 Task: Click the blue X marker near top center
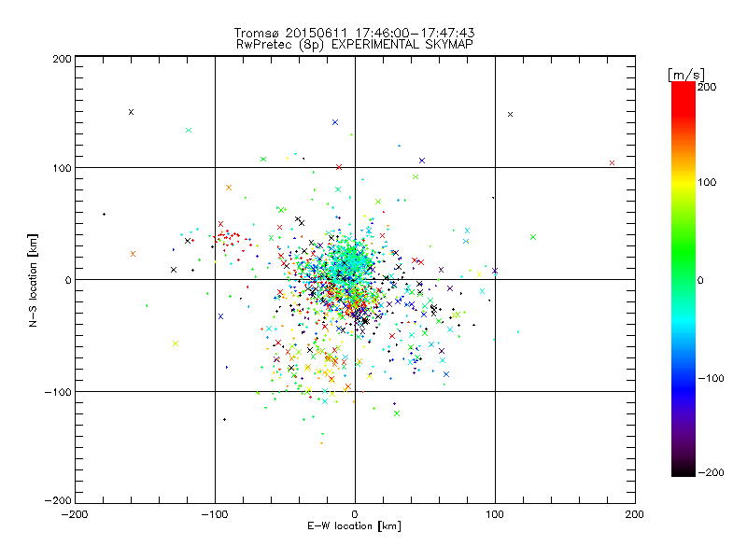pyautogui.click(x=335, y=122)
